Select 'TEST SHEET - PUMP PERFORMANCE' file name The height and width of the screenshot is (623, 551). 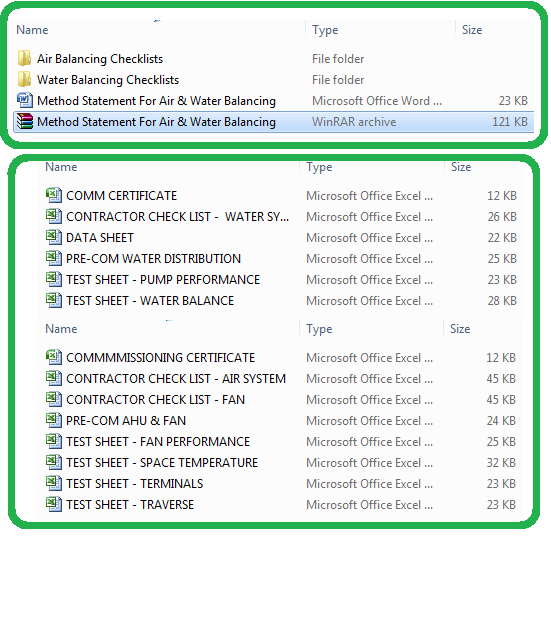[x=163, y=280]
